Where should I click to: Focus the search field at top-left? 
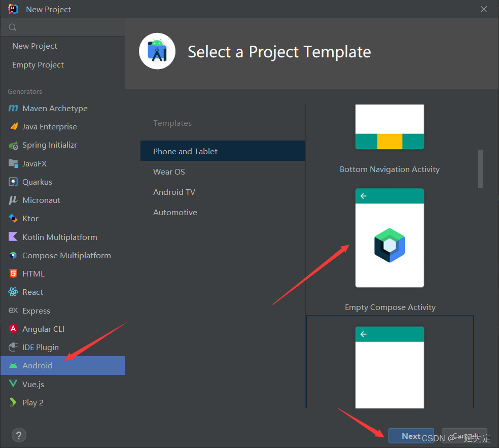66,27
